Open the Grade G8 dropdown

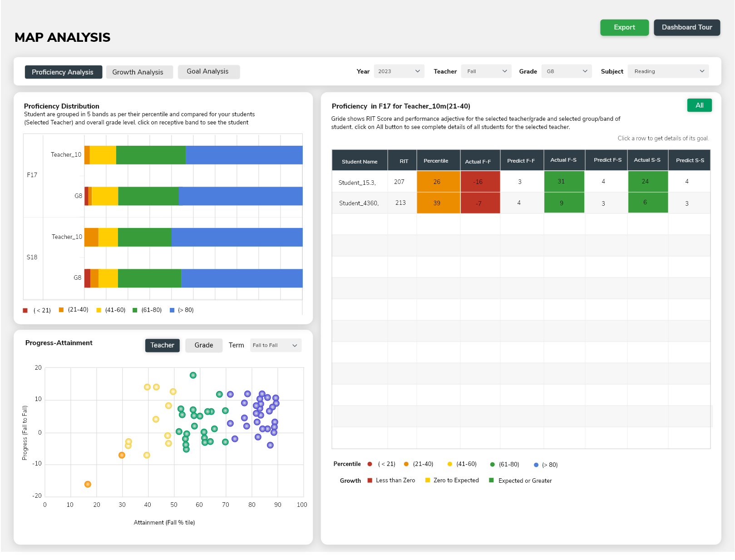pos(567,71)
